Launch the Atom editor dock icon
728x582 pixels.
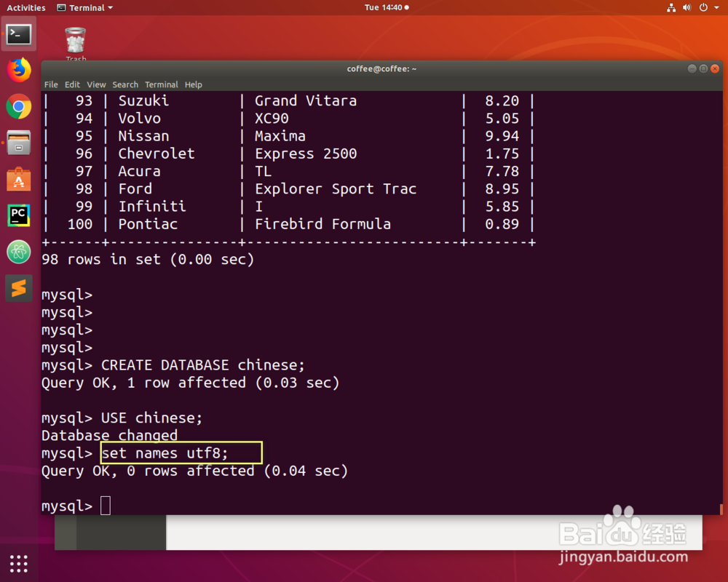click(19, 252)
